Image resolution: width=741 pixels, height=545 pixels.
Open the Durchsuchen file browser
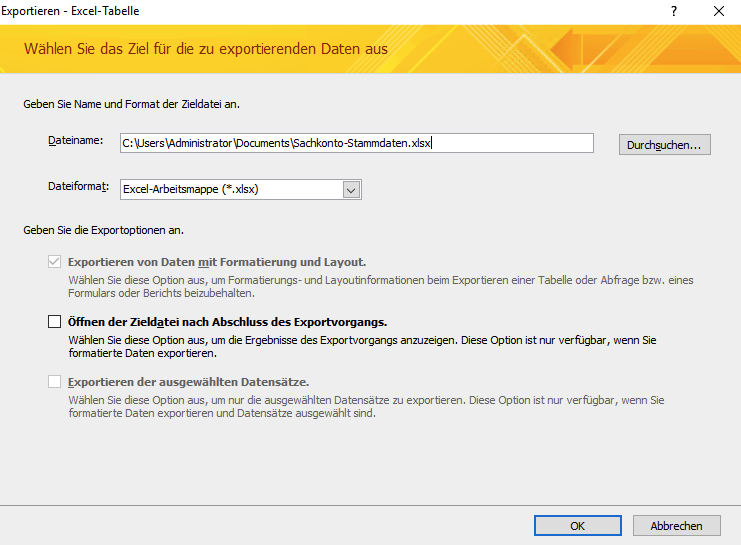coord(664,145)
